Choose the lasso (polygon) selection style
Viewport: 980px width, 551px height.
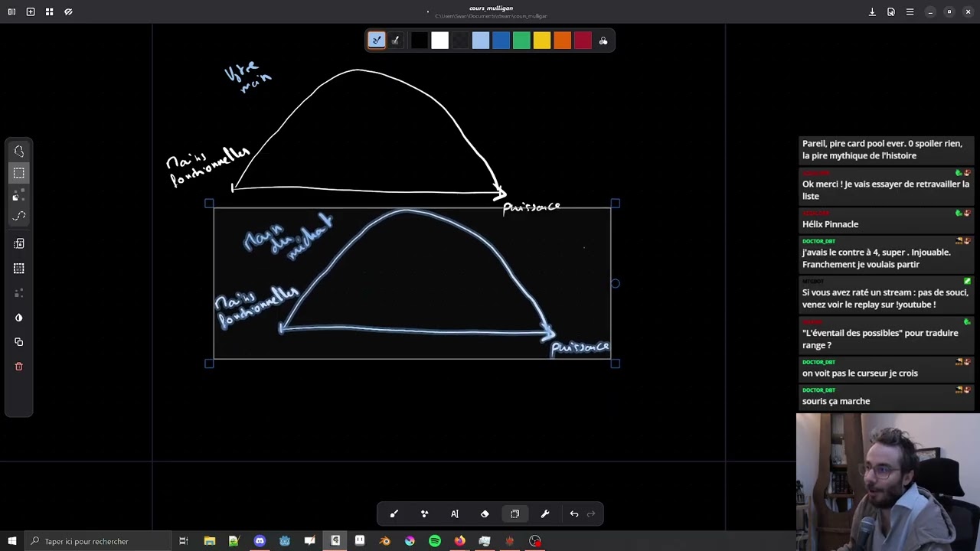(19, 152)
